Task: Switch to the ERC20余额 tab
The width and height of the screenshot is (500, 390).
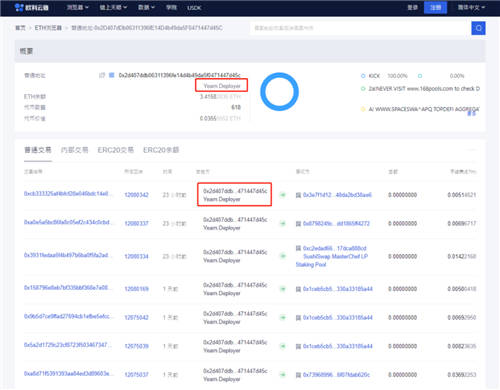Action: pyautogui.click(x=161, y=150)
